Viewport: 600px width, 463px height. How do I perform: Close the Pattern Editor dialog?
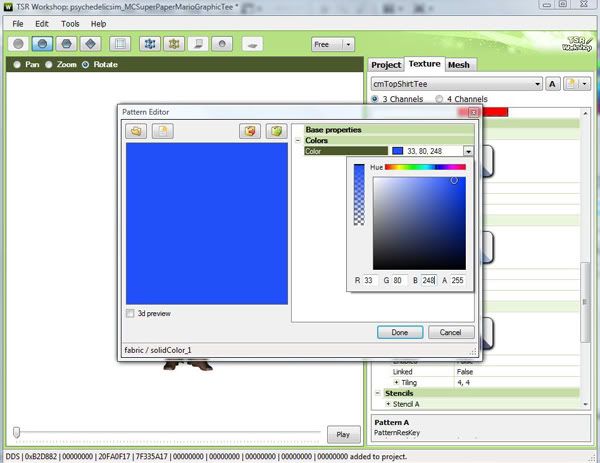point(473,112)
